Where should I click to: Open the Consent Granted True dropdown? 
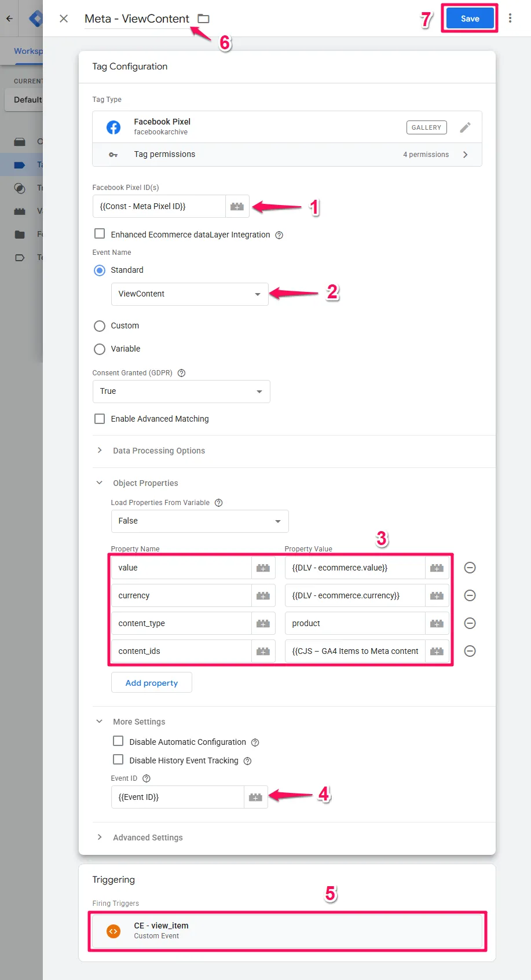pos(181,392)
